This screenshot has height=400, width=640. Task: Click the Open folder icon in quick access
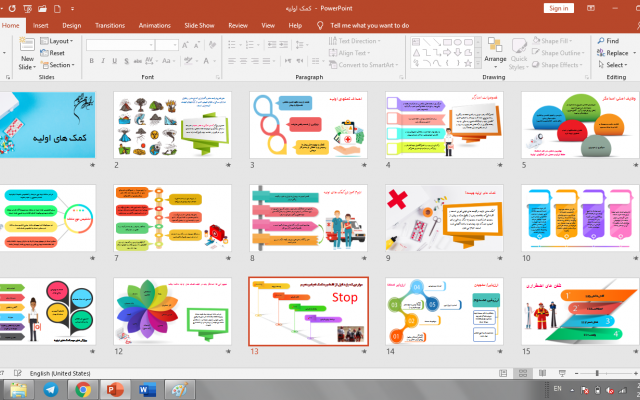42,8
